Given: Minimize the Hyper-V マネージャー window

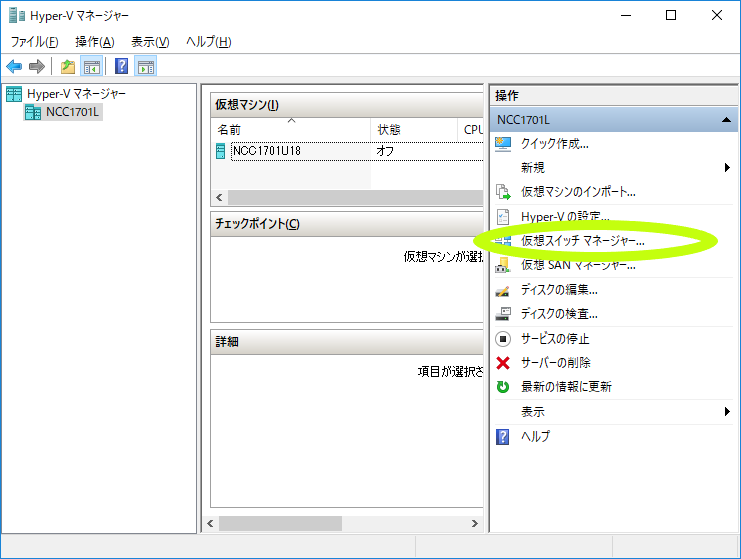Looking at the screenshot, I should pyautogui.click(x=626, y=16).
